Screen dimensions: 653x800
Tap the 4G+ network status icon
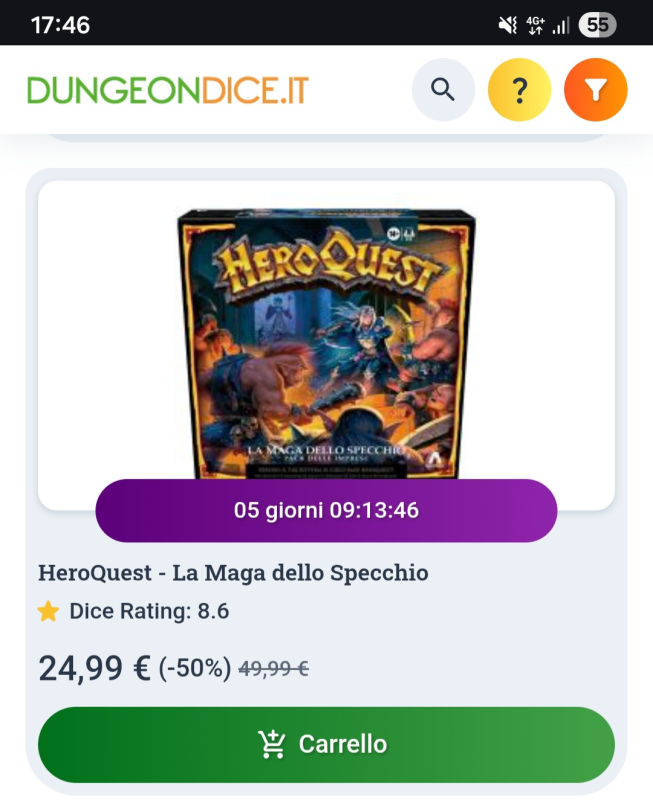535,25
